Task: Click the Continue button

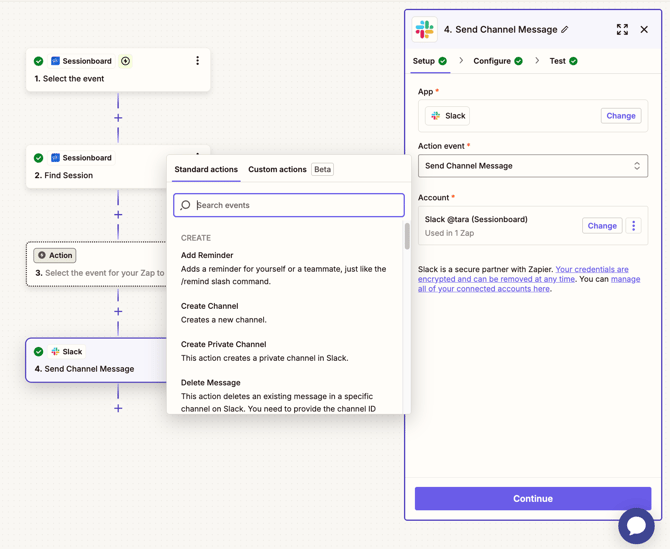Action: pos(533,499)
